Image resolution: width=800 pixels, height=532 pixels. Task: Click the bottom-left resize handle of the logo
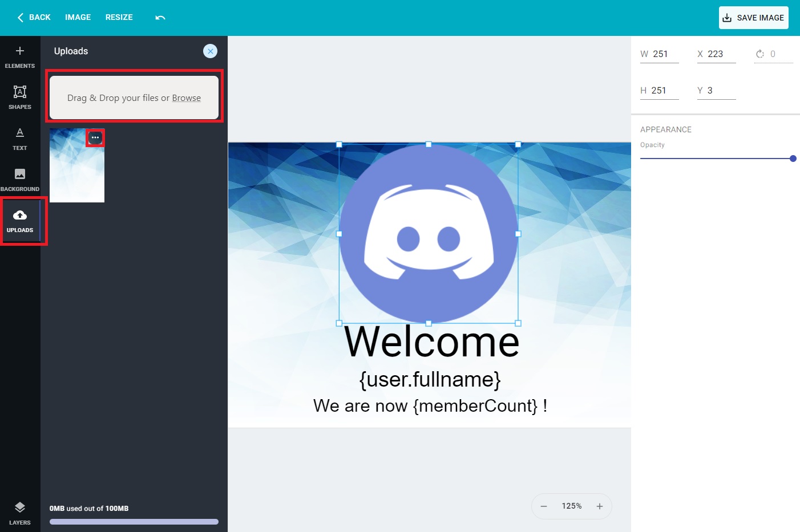tap(340, 323)
